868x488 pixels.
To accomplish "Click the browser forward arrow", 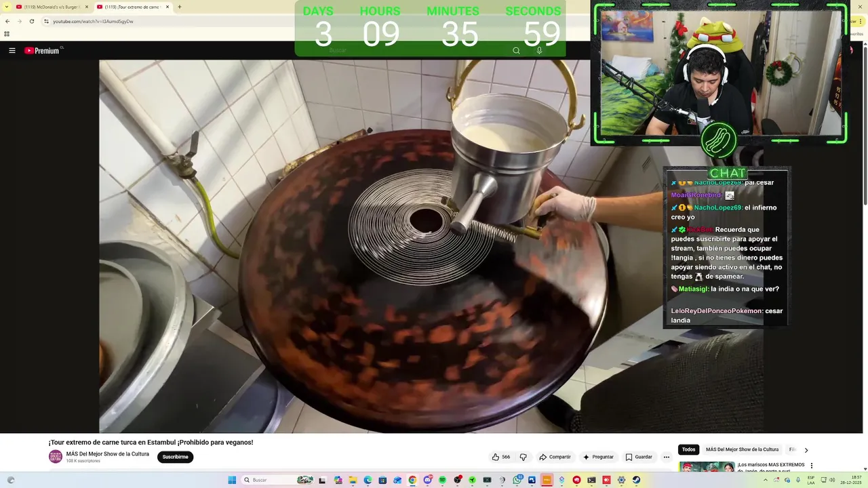I will click(x=19, y=21).
